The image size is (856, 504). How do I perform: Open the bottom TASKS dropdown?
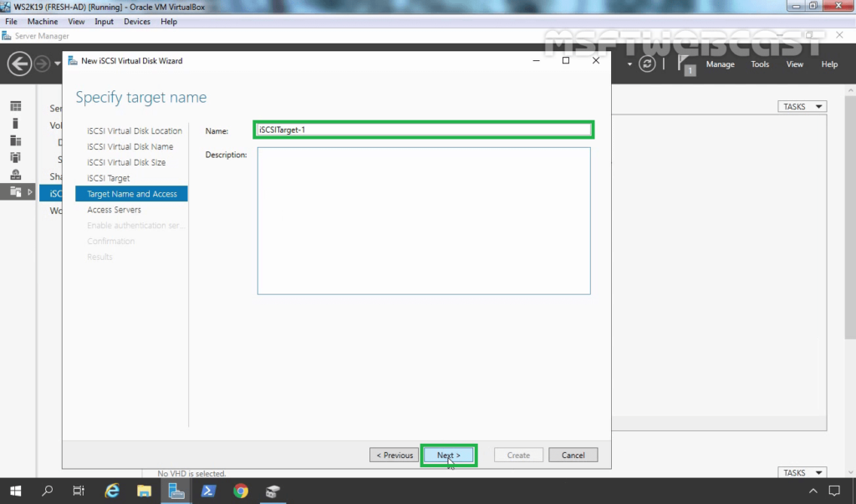coord(802,472)
